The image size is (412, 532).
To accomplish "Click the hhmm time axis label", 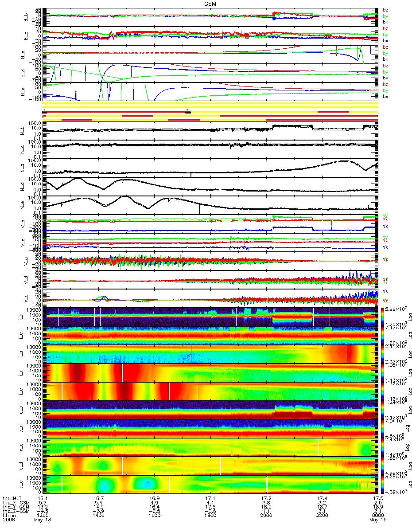I will [x=10, y=515].
